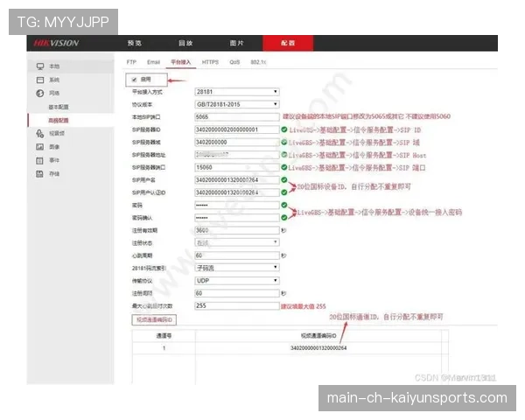Go to the 配置 configuration tab
Viewport: 525px width, 420px height.
click(x=288, y=43)
